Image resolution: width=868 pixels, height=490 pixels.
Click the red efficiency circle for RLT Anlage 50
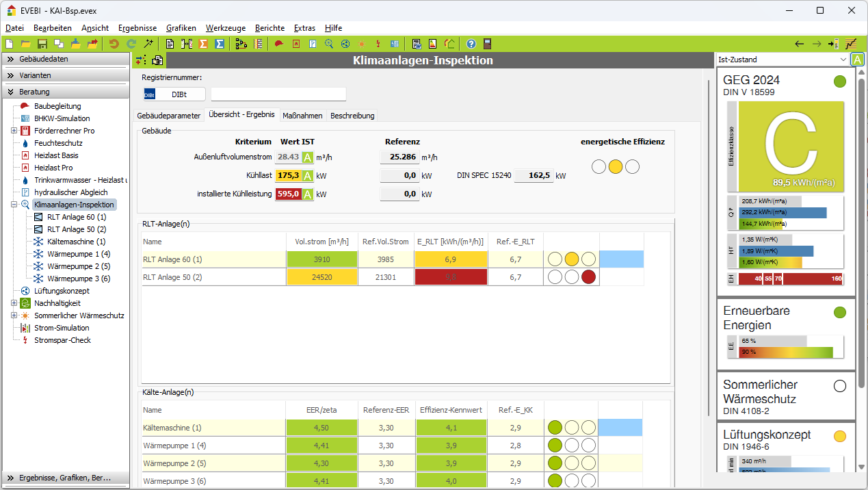point(588,277)
